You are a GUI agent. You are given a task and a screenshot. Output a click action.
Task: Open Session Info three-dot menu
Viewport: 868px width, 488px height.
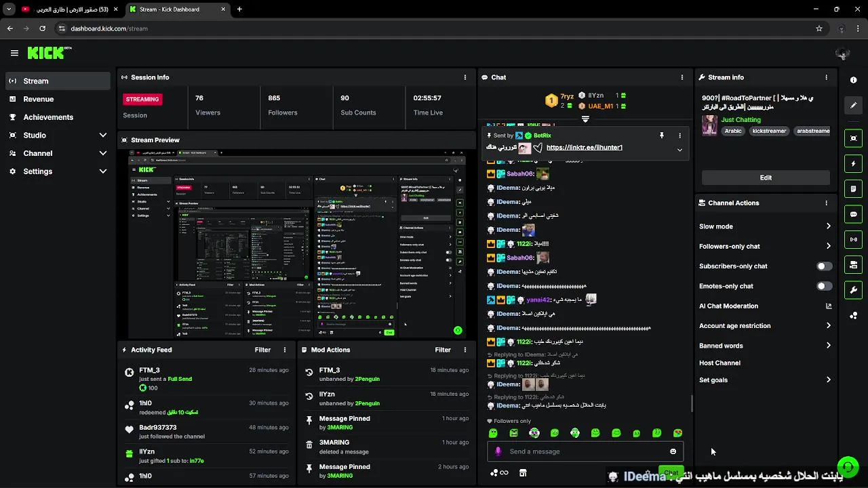click(x=465, y=77)
